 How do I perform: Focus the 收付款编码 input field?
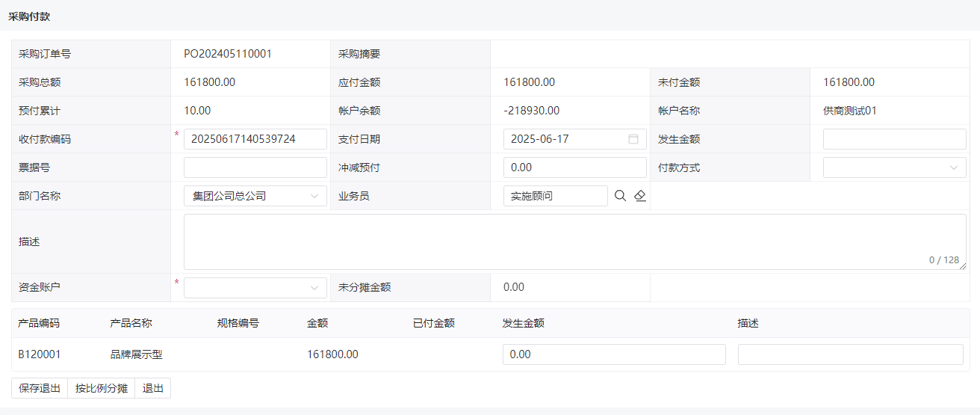255,139
